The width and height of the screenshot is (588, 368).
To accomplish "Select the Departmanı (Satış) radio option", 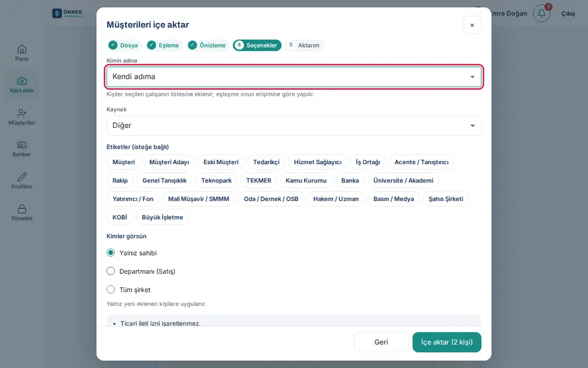I will (x=111, y=271).
